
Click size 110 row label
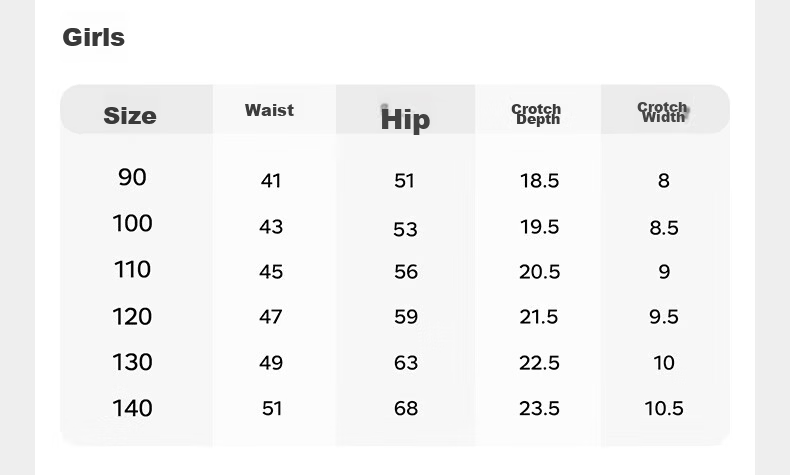132,269
